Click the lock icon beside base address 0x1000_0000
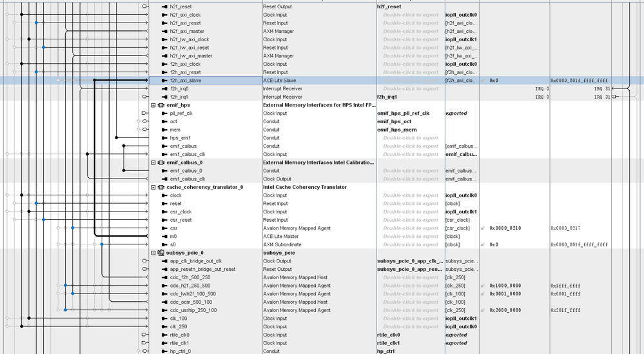This screenshot has width=644, height=354. 483,286
